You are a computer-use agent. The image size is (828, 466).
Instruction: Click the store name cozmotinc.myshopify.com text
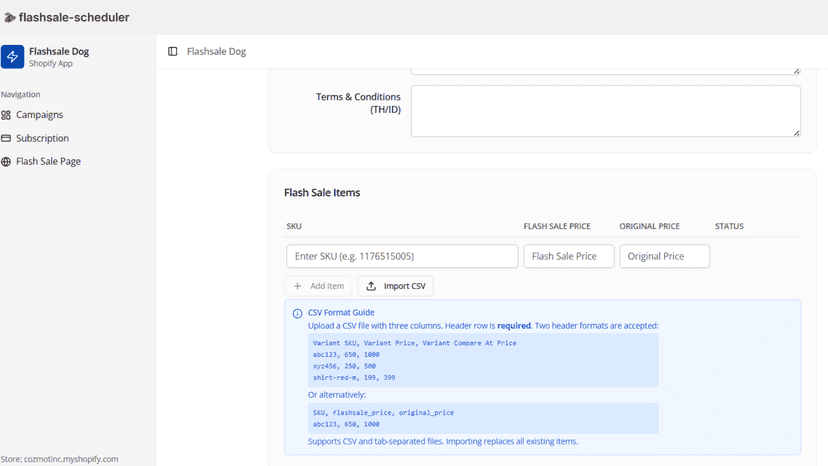pyautogui.click(x=71, y=459)
